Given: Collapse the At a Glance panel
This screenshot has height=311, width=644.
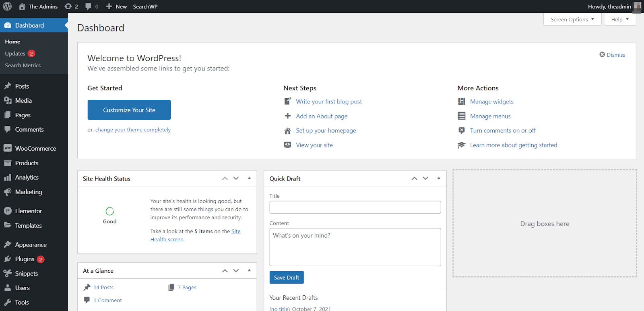Looking at the screenshot, I should (x=249, y=270).
